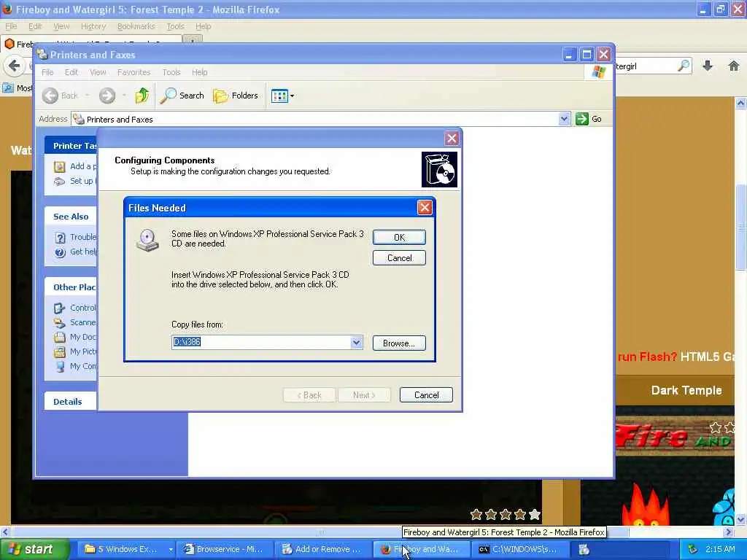Click the My Pictures icon in Other Places

[60, 352]
